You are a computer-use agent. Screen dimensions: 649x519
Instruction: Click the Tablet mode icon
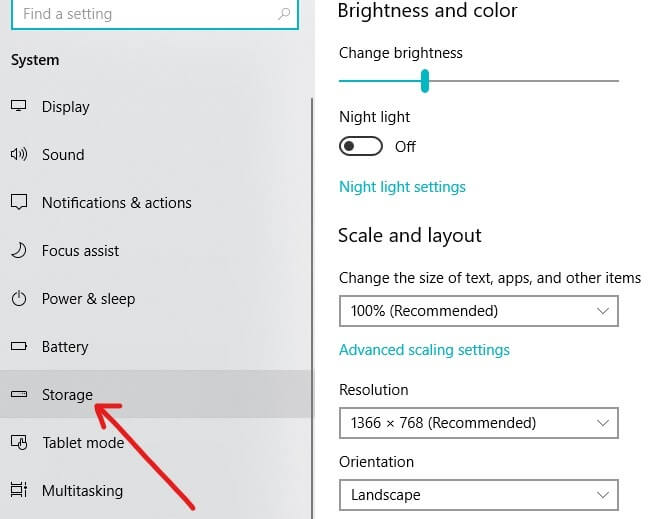18,443
